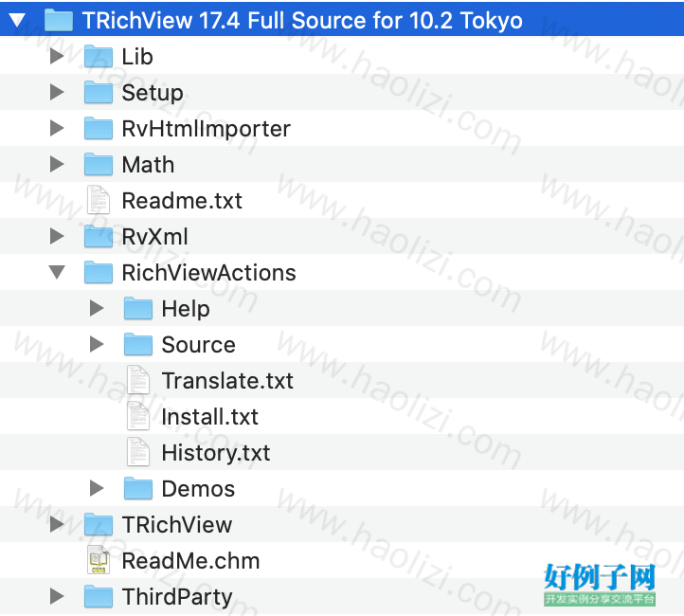Select the 'Source' folder name
The width and height of the screenshot is (684, 616).
[199, 345]
